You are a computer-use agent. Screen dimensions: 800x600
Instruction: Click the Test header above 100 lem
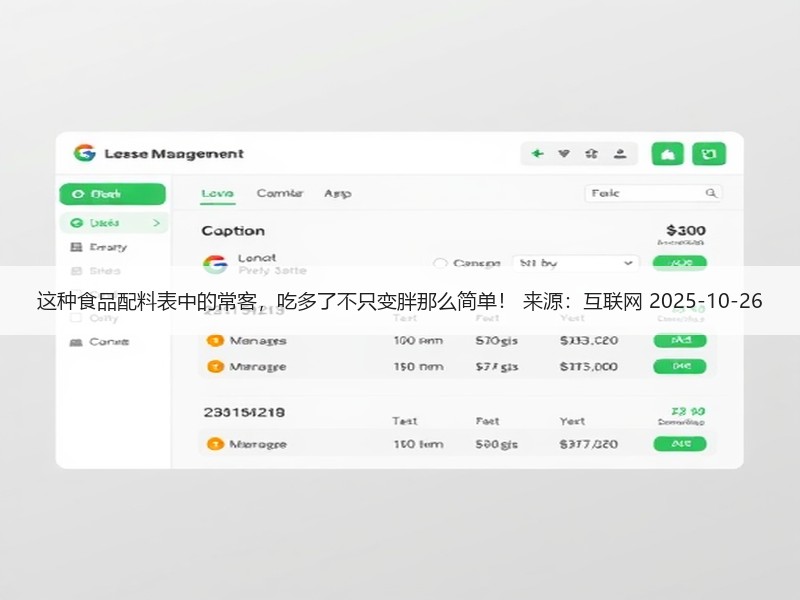click(405, 421)
